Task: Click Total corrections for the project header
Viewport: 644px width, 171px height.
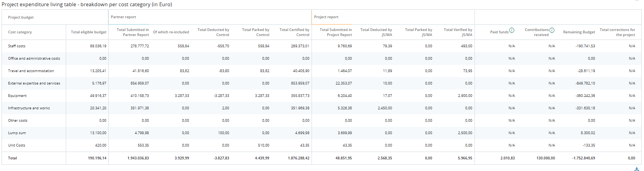Action: click(x=617, y=32)
